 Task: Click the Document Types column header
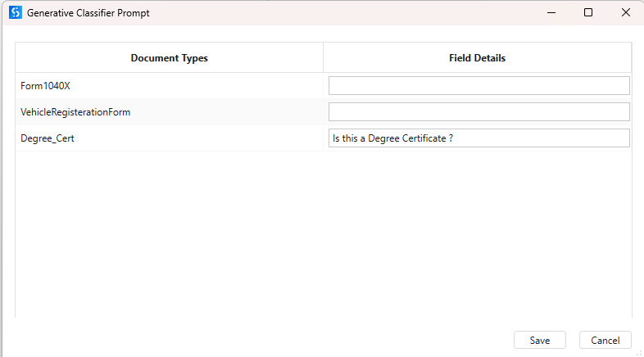tap(170, 58)
